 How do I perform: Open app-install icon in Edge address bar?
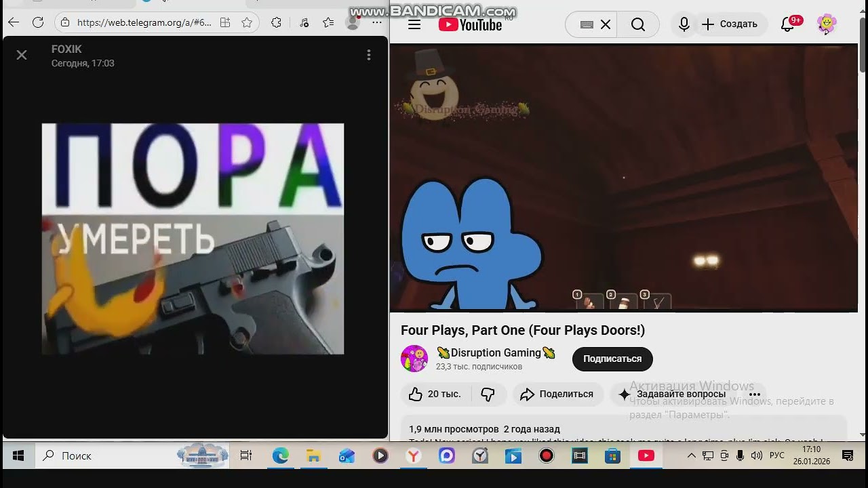click(x=225, y=22)
